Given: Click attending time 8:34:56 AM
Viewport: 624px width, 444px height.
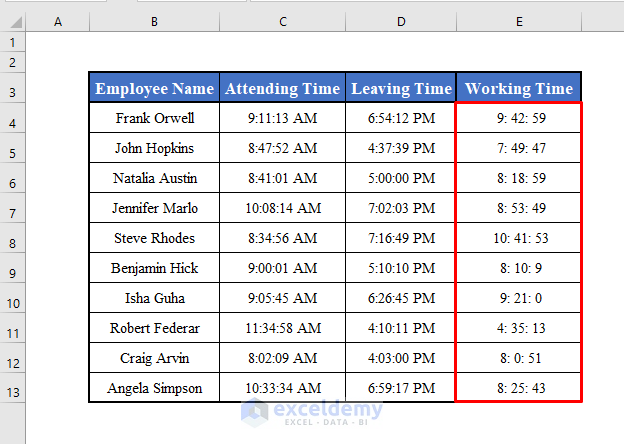Looking at the screenshot, I should (x=283, y=238).
